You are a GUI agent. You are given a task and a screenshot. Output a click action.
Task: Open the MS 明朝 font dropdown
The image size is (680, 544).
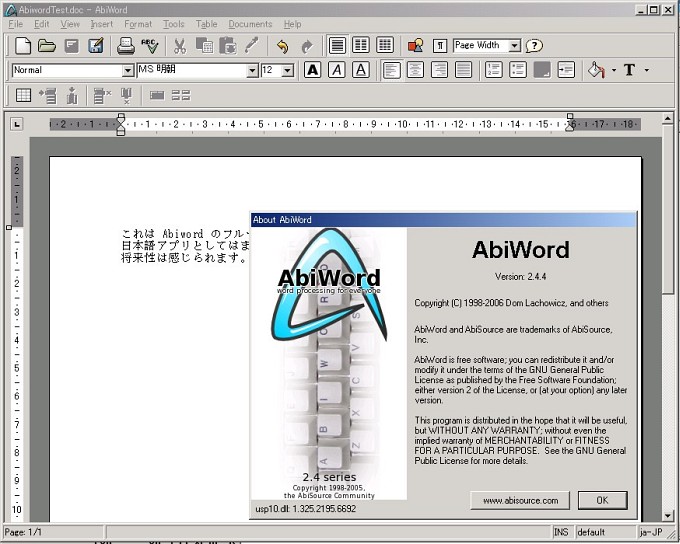[x=252, y=70]
